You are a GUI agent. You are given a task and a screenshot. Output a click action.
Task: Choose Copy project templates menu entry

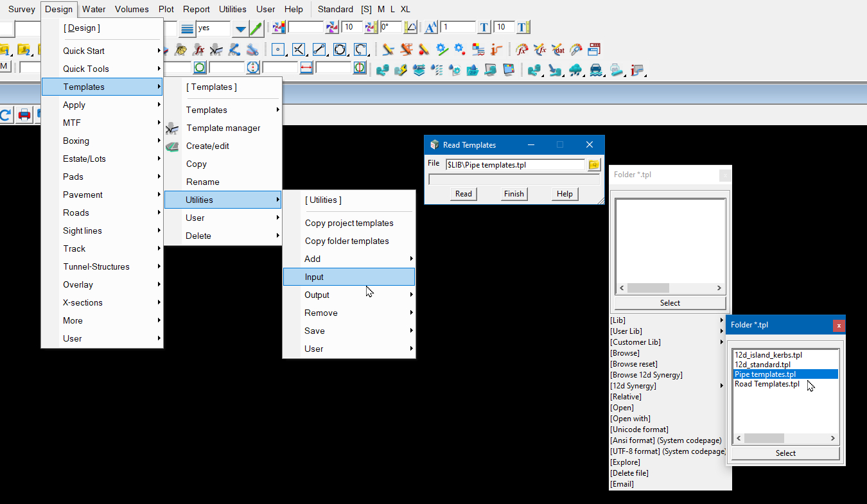tap(349, 223)
